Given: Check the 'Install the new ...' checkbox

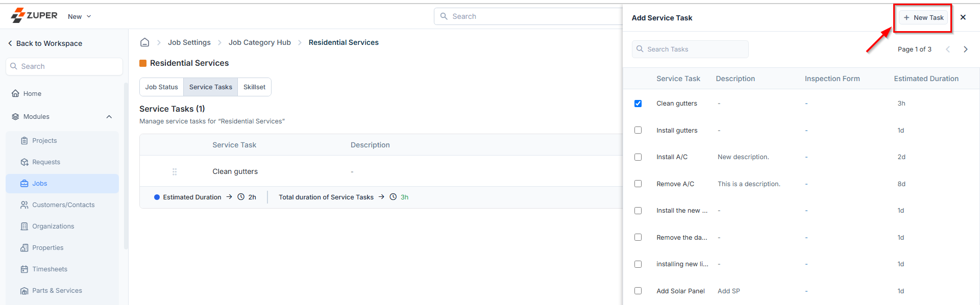Looking at the screenshot, I should click(x=638, y=211).
